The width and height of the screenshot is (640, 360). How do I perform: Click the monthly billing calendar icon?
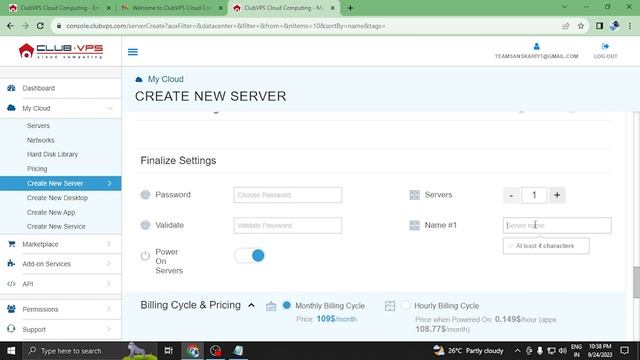coord(271,306)
